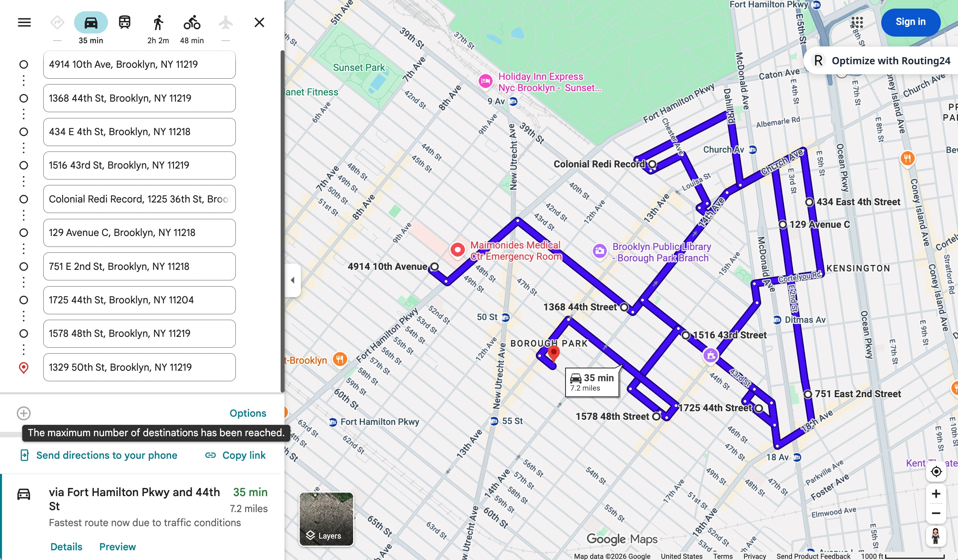Edit the 1368 44th St stop field
The width and height of the screenshot is (958, 560).
(x=139, y=98)
